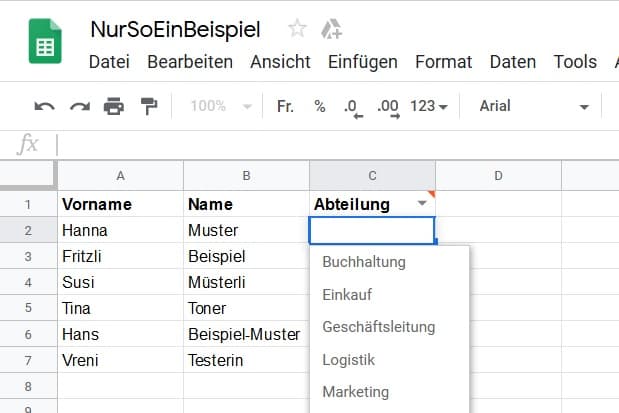Star the NurSoEinBeispiel document
The height and width of the screenshot is (413, 619).
pyautogui.click(x=298, y=29)
